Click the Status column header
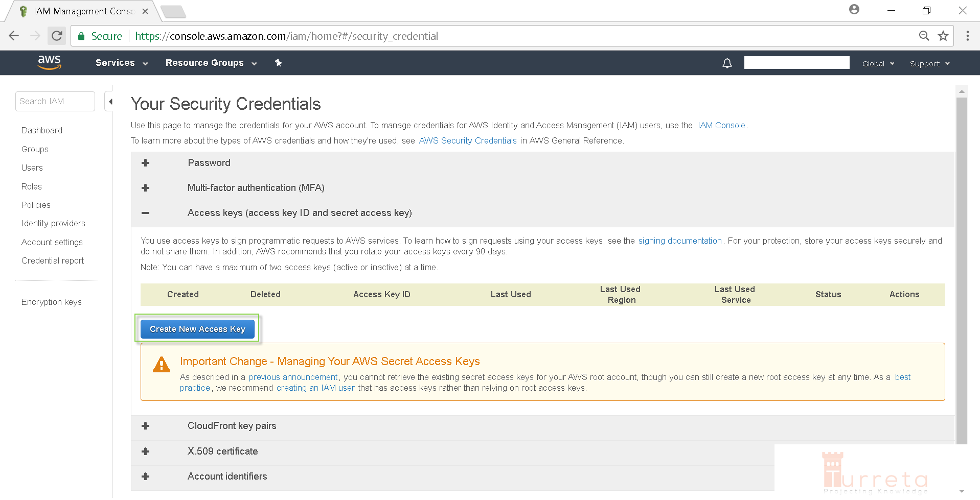The height and width of the screenshot is (500, 980). [x=828, y=294]
